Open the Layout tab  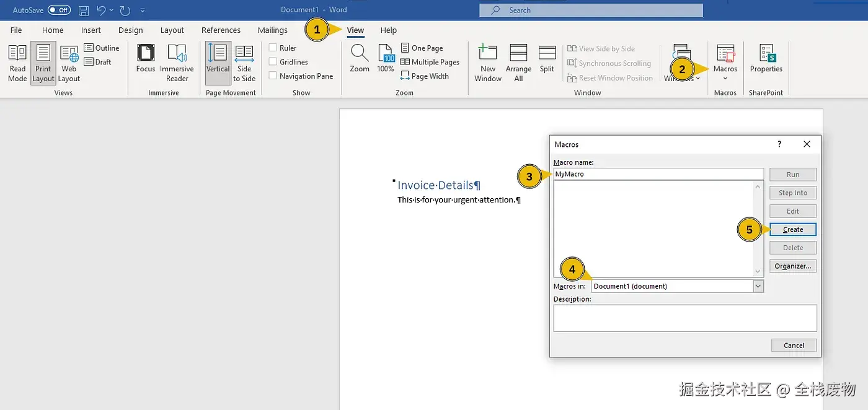click(172, 30)
